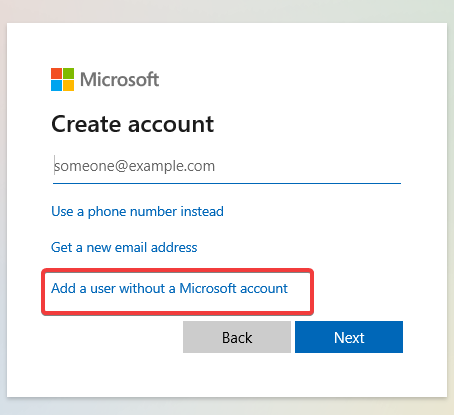Click the blue square in Microsoft logo
This screenshot has width=454, height=415.
tap(56, 85)
